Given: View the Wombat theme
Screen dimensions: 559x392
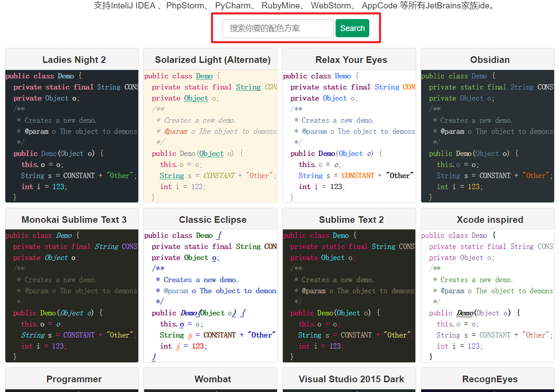Looking at the screenshot, I should 212,379.
